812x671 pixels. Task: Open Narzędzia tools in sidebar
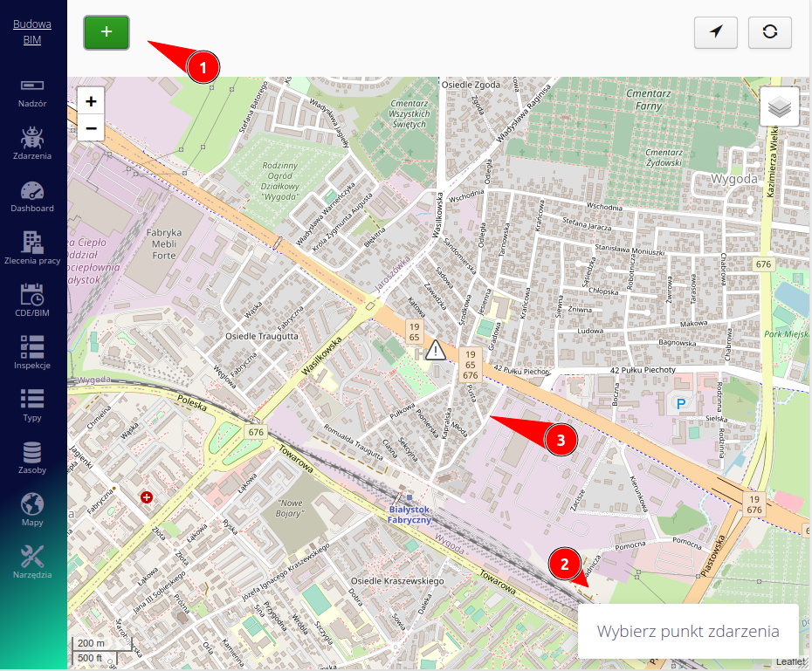click(32, 564)
